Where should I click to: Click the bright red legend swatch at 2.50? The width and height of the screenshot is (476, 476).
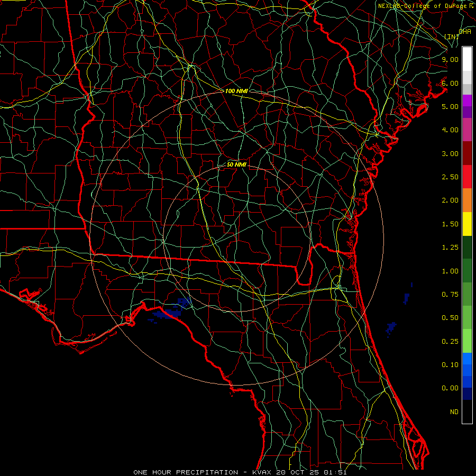(467, 177)
